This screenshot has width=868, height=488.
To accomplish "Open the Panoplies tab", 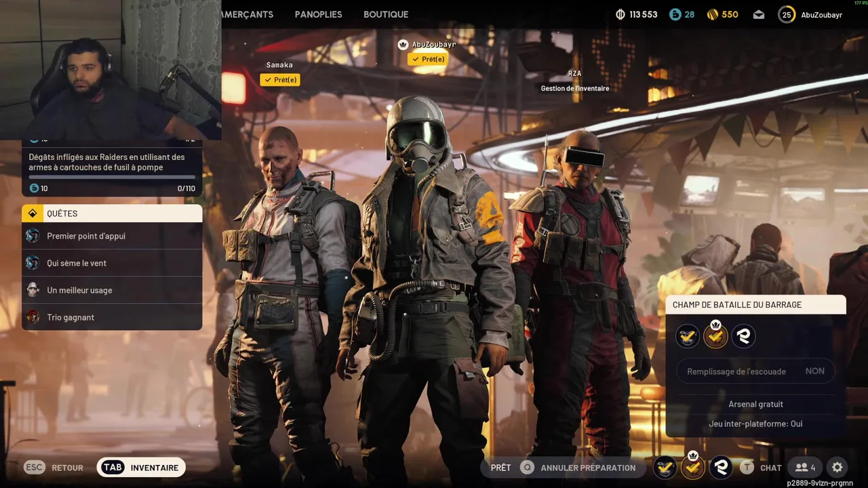I will 318,14.
